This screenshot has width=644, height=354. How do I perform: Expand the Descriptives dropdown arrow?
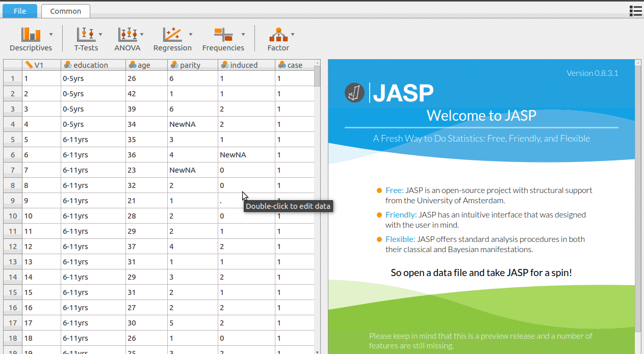point(51,35)
